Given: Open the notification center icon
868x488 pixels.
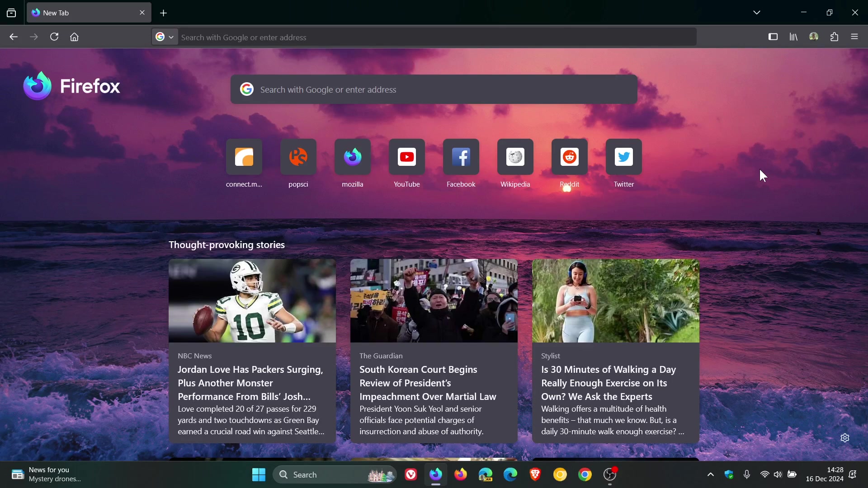Looking at the screenshot, I should click(x=854, y=475).
